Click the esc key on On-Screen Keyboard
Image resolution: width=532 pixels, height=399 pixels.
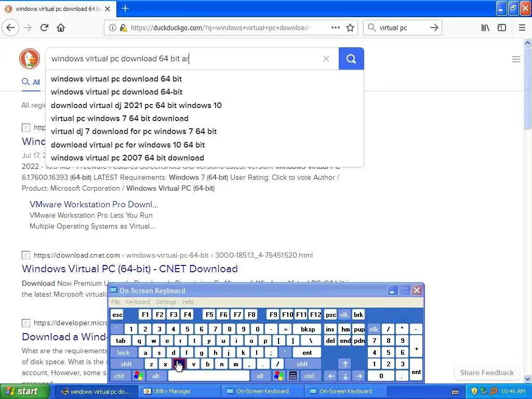[x=117, y=315]
